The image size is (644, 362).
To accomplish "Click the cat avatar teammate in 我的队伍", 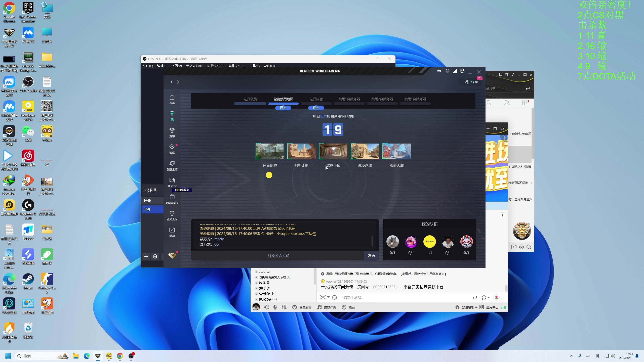I will (x=392, y=242).
